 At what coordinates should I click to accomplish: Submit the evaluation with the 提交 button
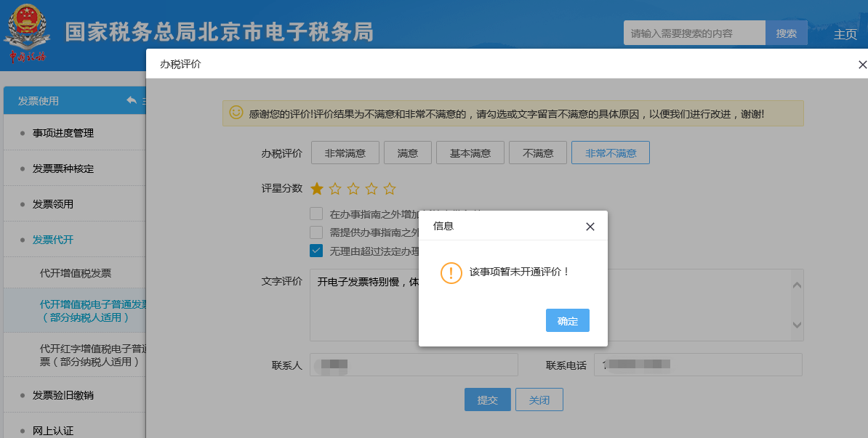[487, 399]
